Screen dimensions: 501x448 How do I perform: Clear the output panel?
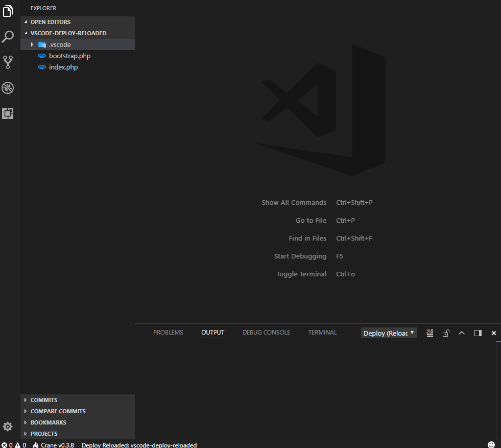tap(430, 333)
